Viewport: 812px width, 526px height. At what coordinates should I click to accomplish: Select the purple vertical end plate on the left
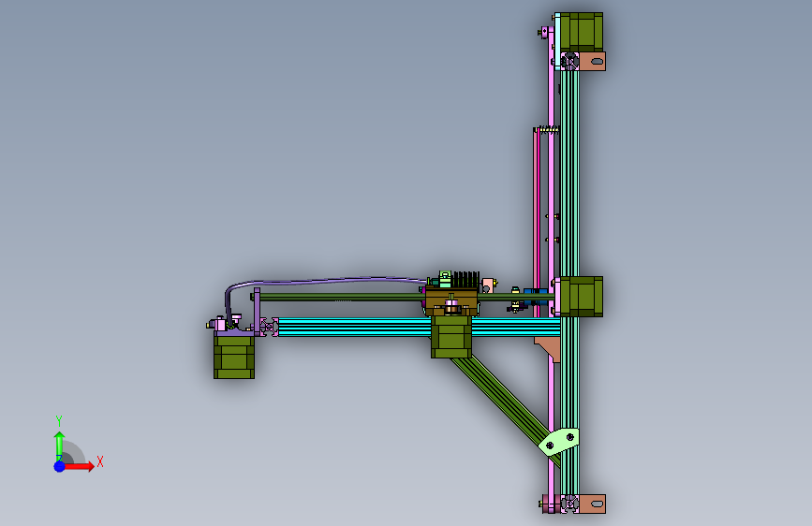pos(257,311)
